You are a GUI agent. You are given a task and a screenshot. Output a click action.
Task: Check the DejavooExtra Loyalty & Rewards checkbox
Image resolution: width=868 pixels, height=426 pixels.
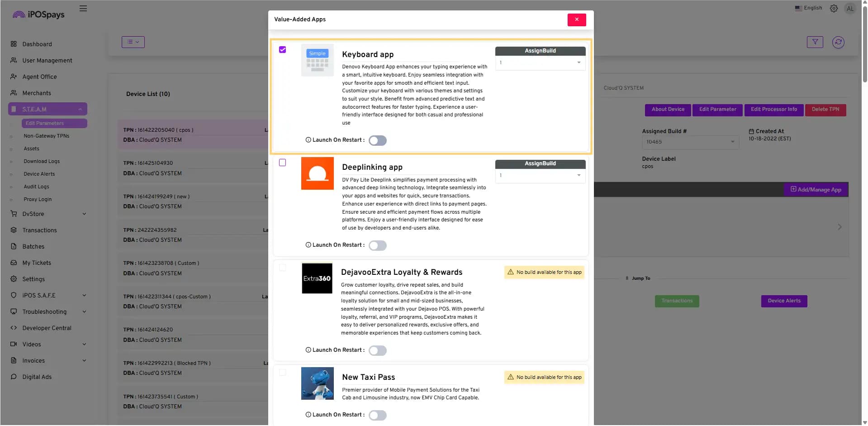coord(283,268)
